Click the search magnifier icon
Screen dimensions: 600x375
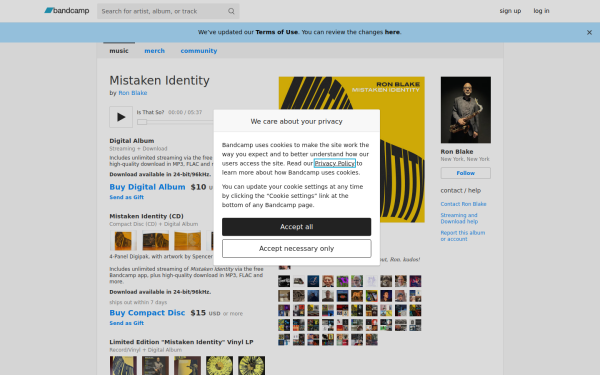[x=231, y=11]
